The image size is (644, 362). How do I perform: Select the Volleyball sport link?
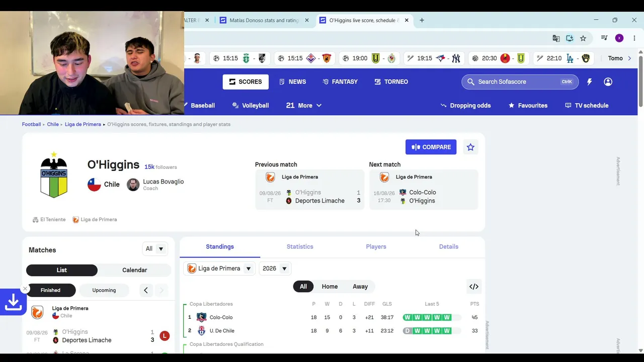pyautogui.click(x=250, y=106)
